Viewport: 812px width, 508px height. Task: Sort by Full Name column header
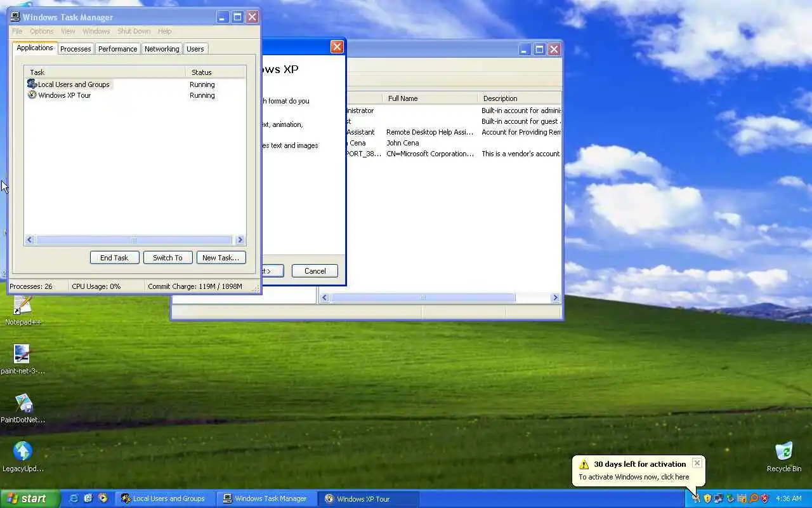[429, 98]
